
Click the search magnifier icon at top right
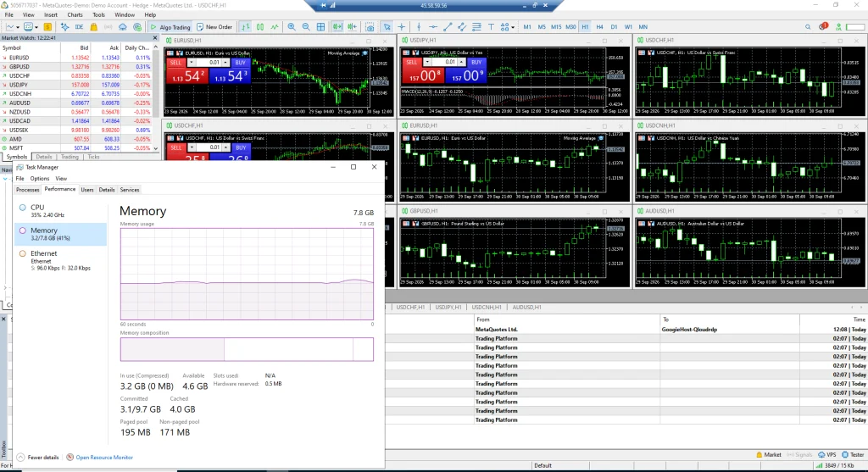[x=808, y=26]
